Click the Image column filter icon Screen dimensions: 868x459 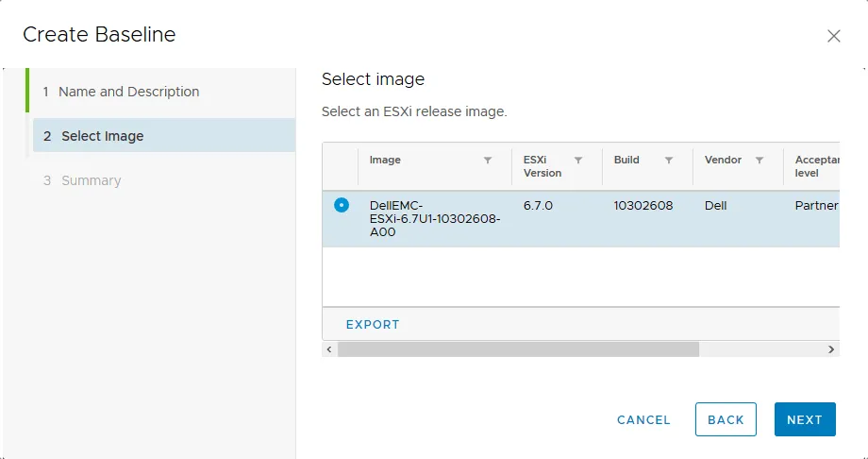(488, 161)
